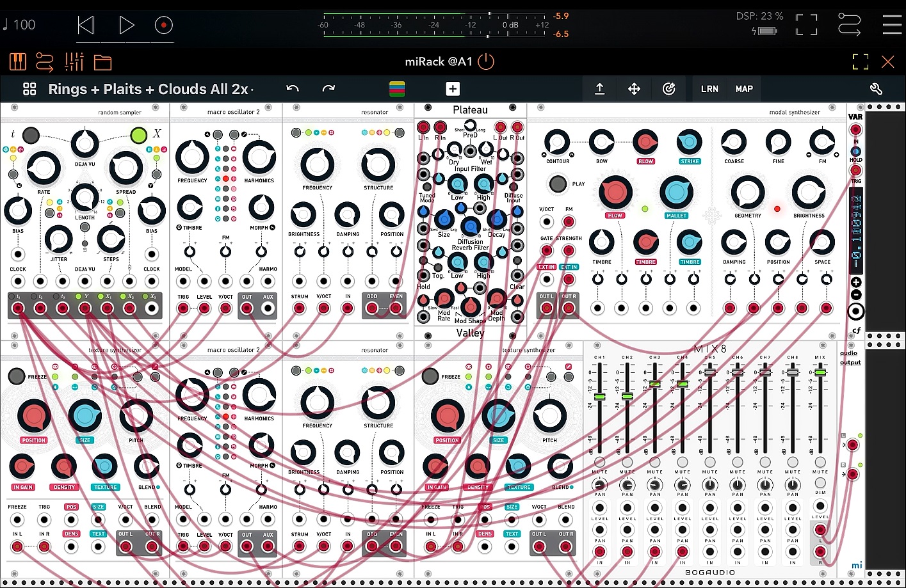The width and height of the screenshot is (906, 588).
Task: Click the miRack @A1 title
Action: (439, 62)
